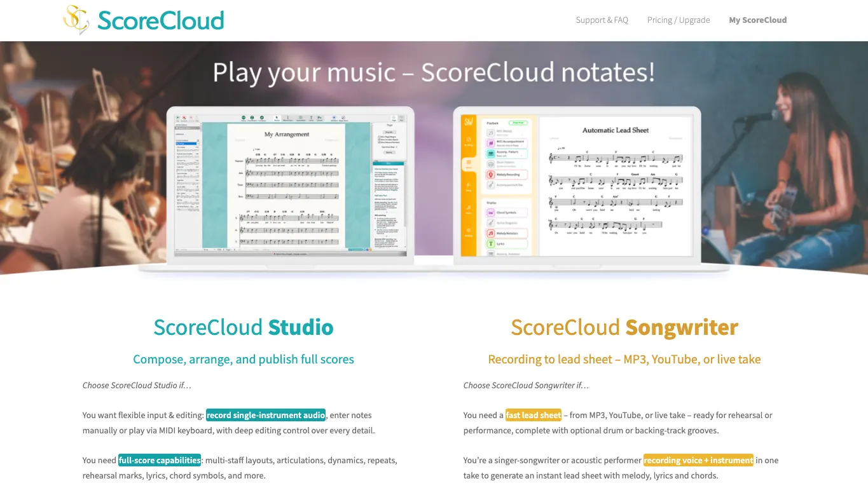Select the Chords input tool in Studio toolbar

click(319, 118)
